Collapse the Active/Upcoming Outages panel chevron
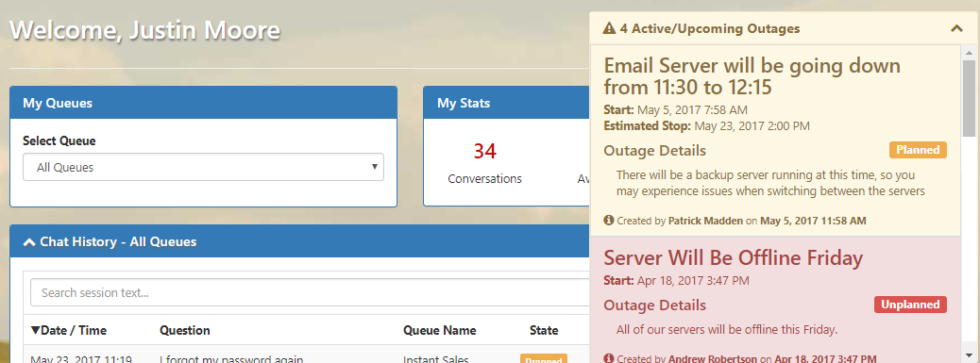 [956, 28]
